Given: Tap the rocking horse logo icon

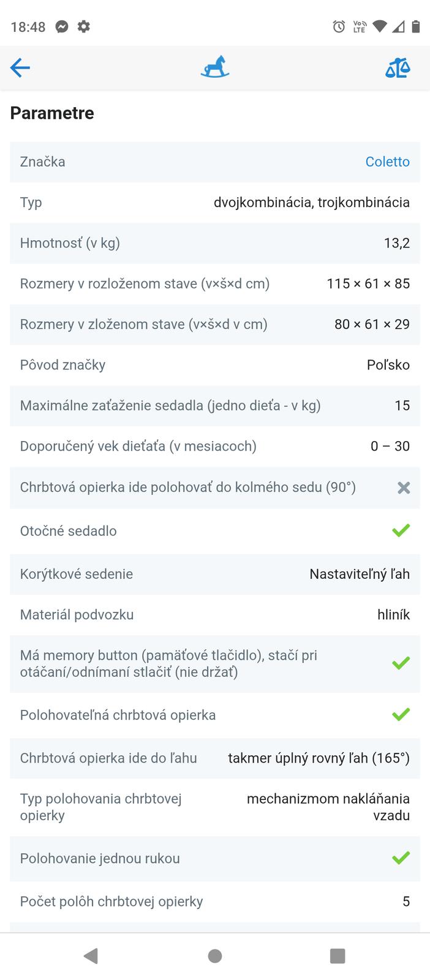Looking at the screenshot, I should click(215, 67).
